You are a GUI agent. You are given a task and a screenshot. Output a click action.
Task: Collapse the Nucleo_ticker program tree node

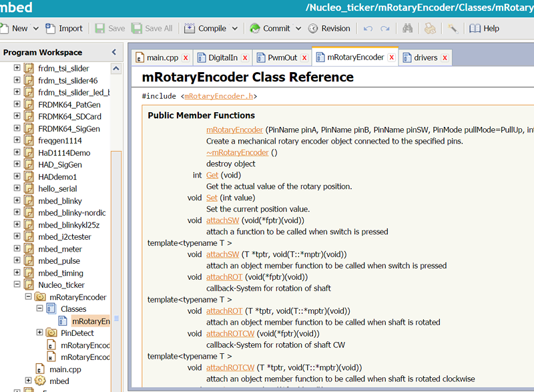[x=17, y=285]
